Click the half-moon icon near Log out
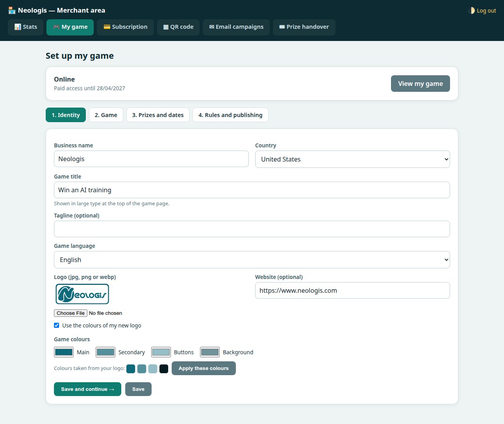The height and width of the screenshot is (424, 504). tap(471, 11)
